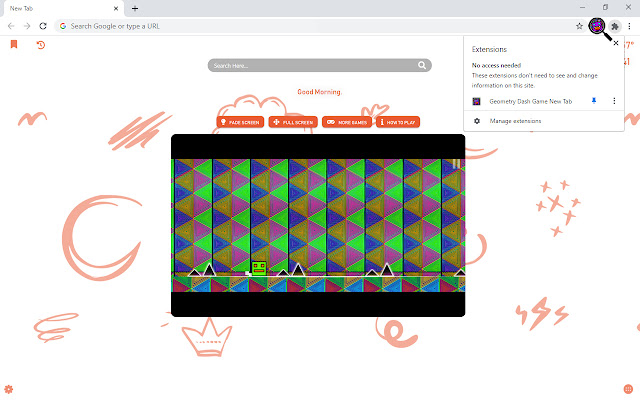Screen dimensions: 640x400
Task: Open the orange history icon
Action: [40, 44]
